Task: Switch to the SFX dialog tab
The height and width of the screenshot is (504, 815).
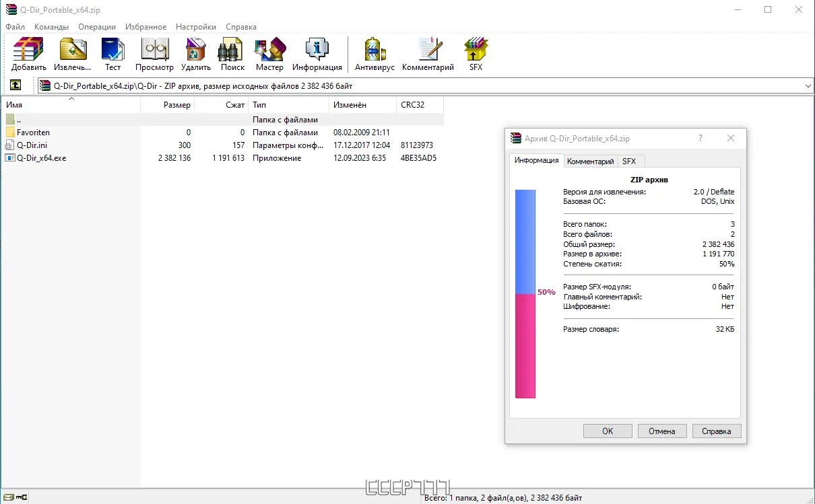Action: point(629,161)
